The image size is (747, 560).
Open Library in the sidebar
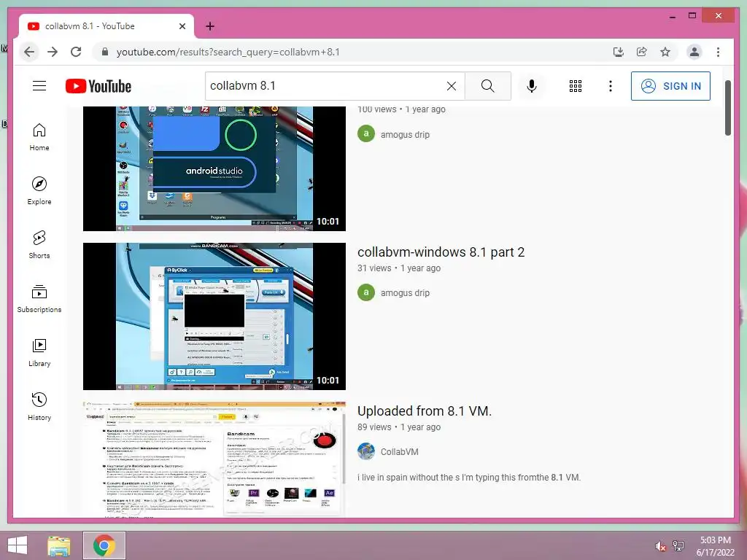39,352
